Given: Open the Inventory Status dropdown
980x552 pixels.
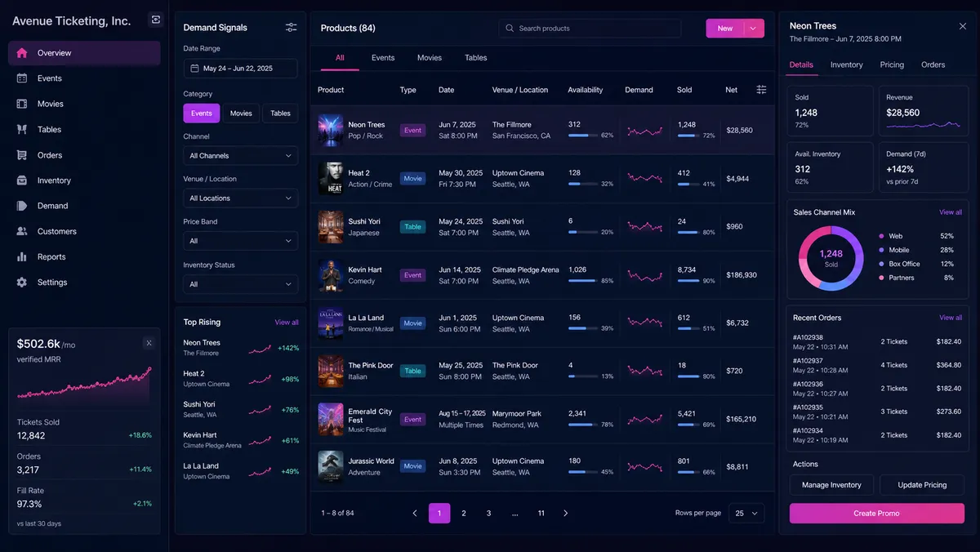Looking at the screenshot, I should pos(241,284).
